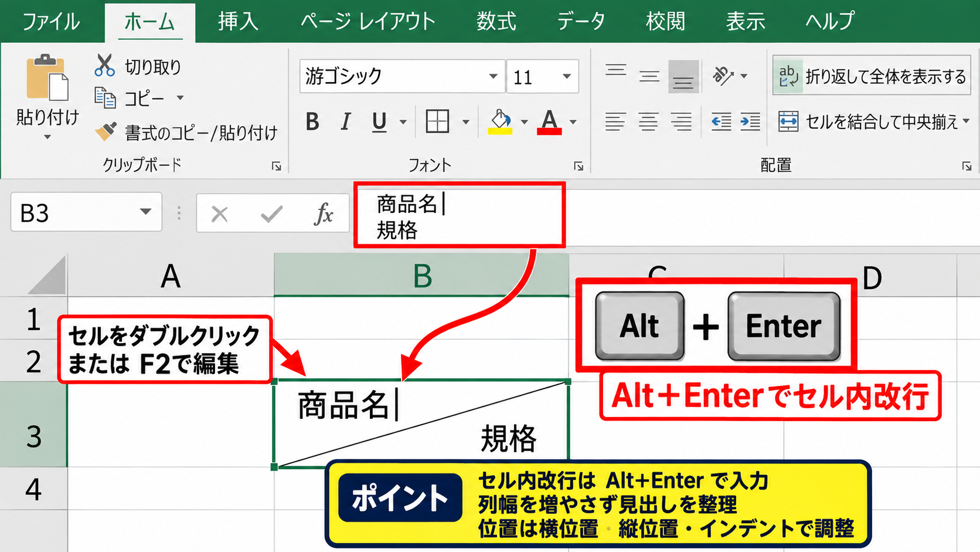
Task: Open the font size 11 dropdown
Action: [x=567, y=76]
